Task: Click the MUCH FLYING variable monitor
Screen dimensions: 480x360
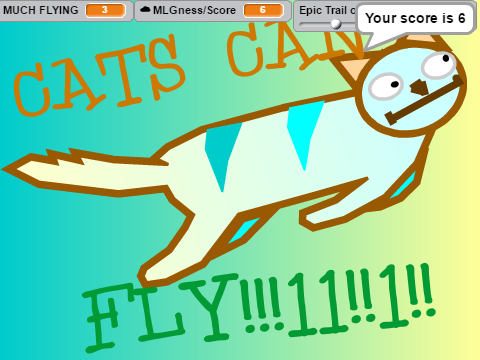Action: point(66,10)
